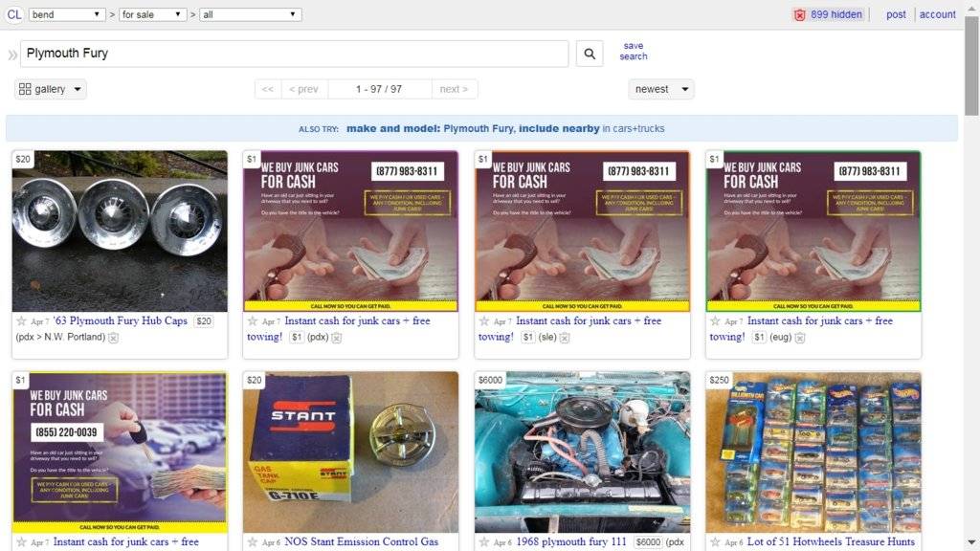Viewport: 980px width, 551px height.
Task: Hide the '63 Plymouth Fury Hub Caps posting
Action: tap(113, 338)
